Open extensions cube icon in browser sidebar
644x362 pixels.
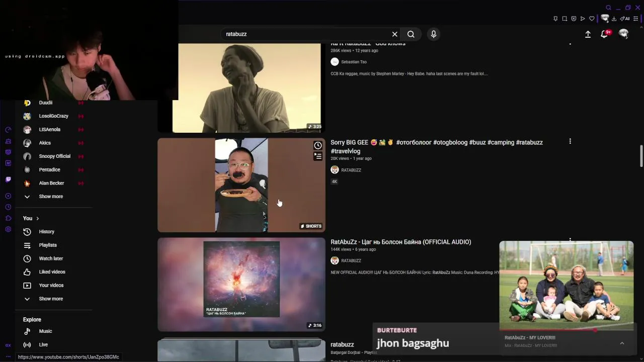click(8, 218)
